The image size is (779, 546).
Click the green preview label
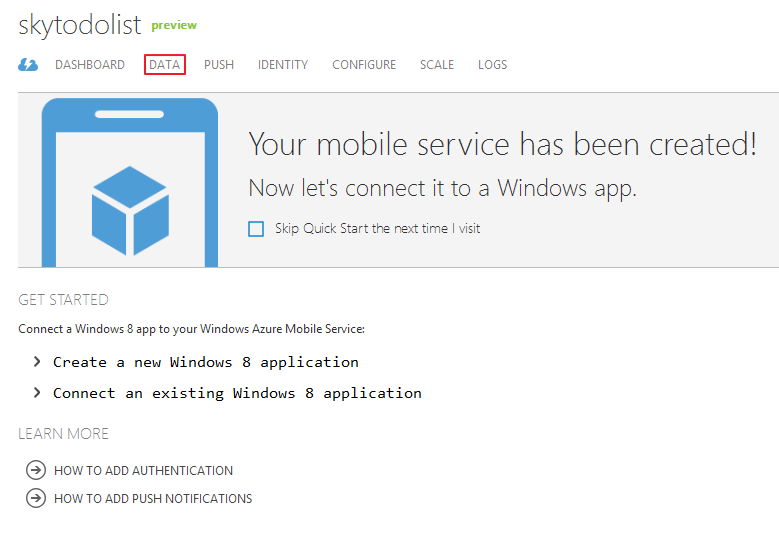(x=174, y=25)
